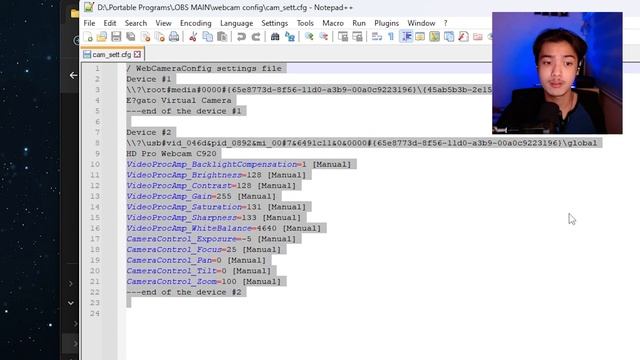Open the Encoding menu

196,23
